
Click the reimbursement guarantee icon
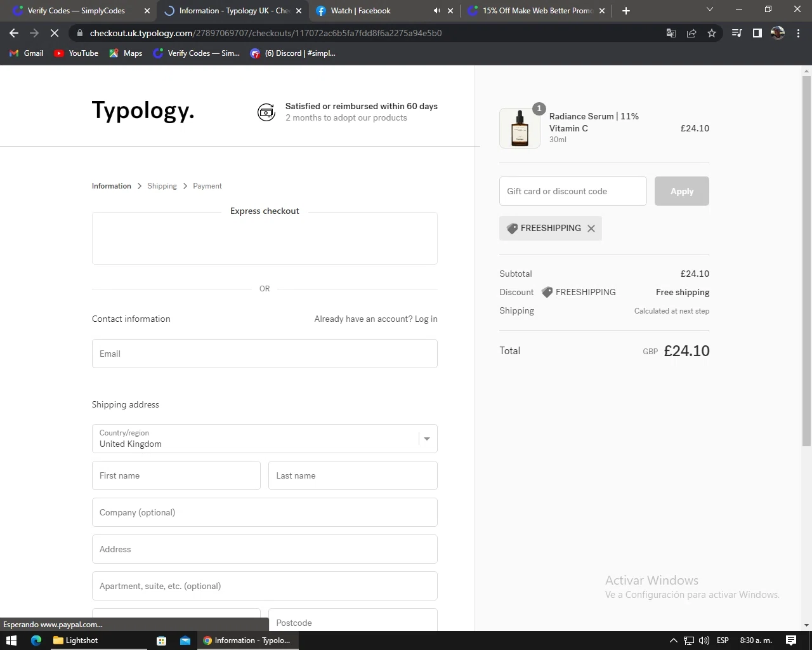click(266, 112)
